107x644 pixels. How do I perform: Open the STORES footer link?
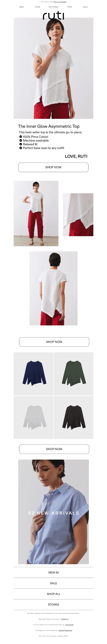click(x=53, y=604)
